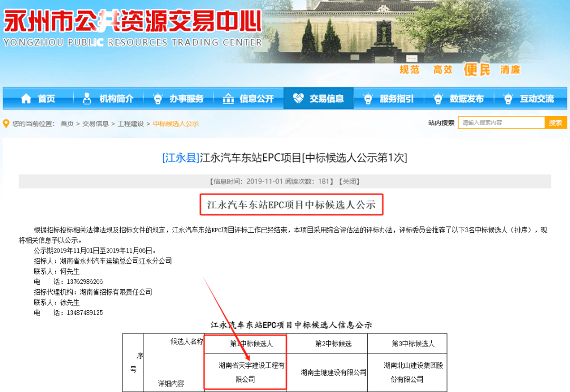Click the mascot icon on 数据发布
570x392 pixels.
[438, 98]
